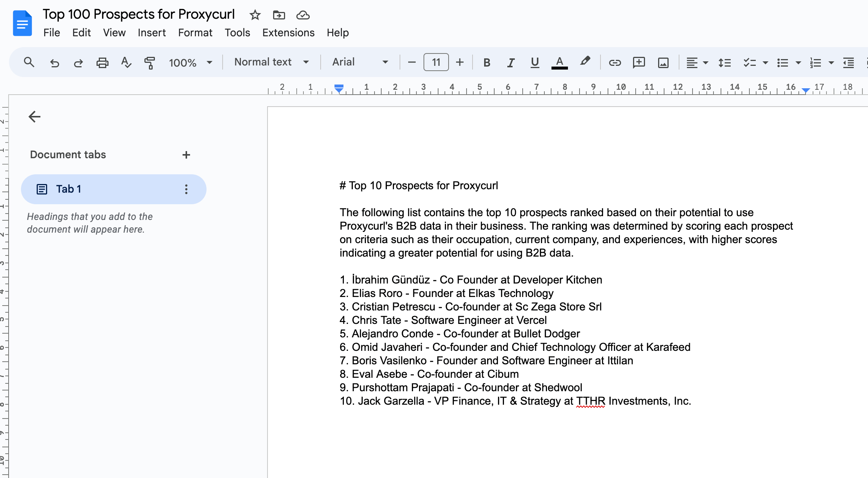Screen dimensions: 868x478
Task: Increase font size with plus button
Action: tap(460, 62)
